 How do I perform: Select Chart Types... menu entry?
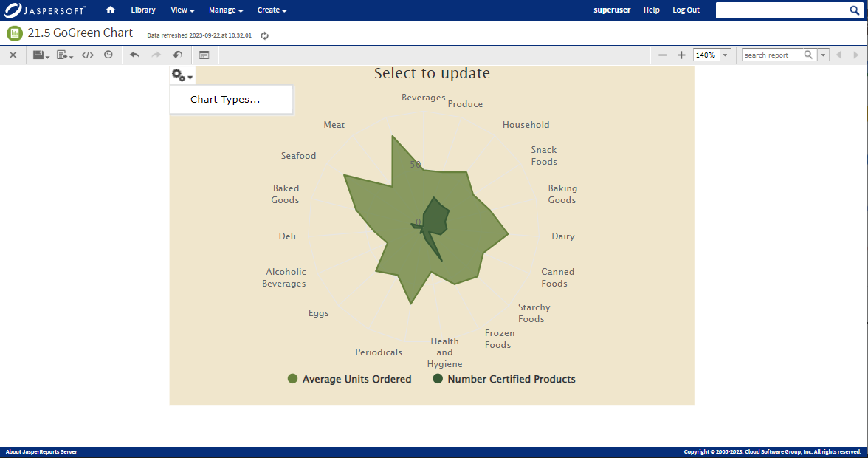(232, 100)
